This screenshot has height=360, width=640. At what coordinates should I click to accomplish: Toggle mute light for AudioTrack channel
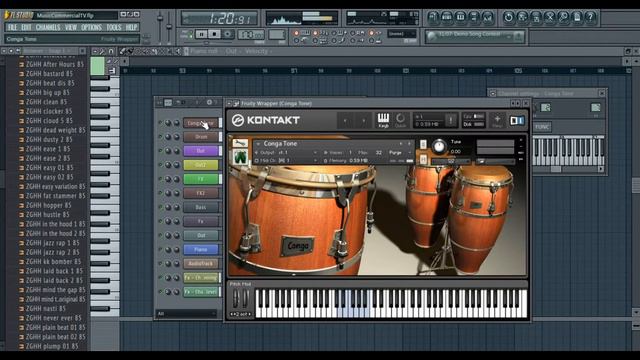160,264
